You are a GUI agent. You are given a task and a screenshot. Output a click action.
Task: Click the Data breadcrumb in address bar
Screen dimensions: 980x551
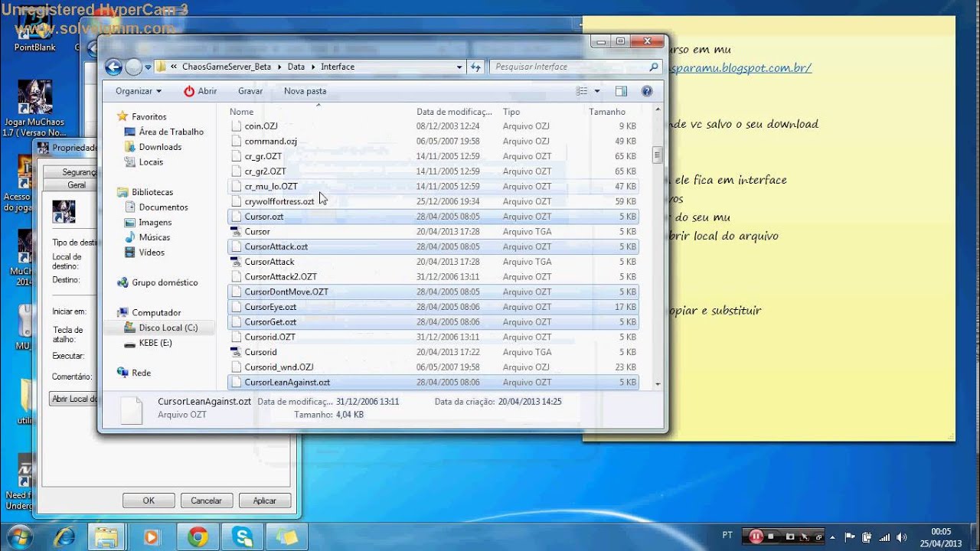click(x=296, y=67)
